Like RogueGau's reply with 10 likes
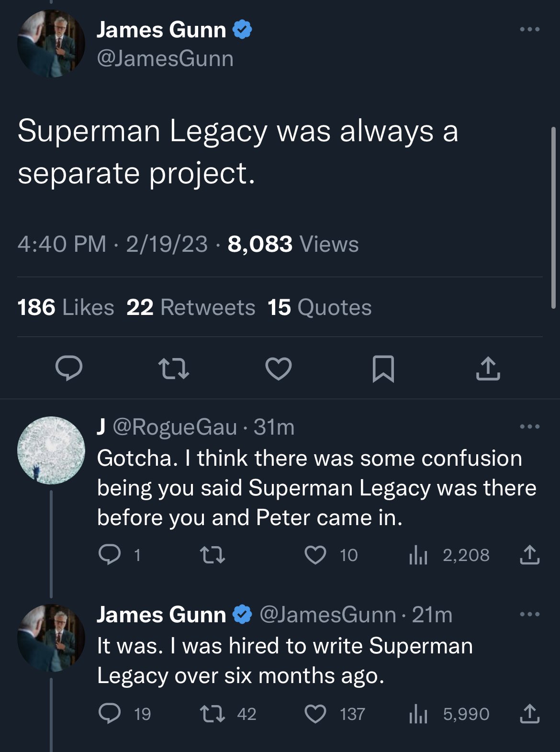Image resolution: width=560 pixels, height=752 pixels. pos(315,555)
